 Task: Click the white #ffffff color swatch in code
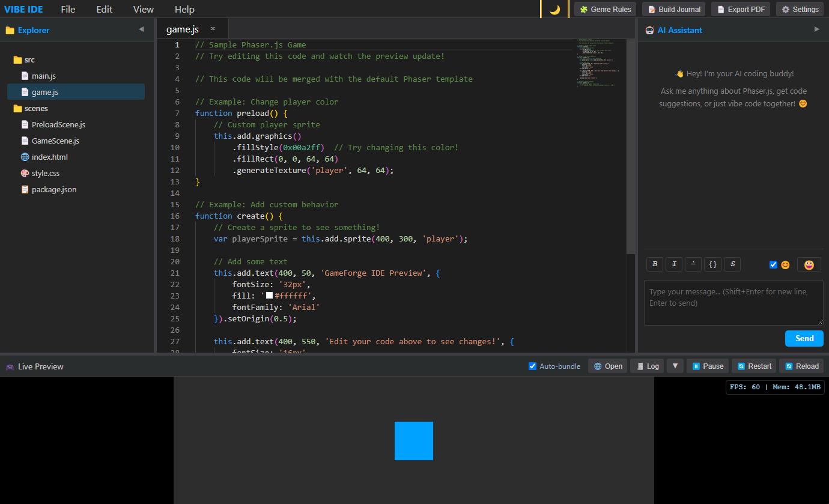(x=270, y=296)
